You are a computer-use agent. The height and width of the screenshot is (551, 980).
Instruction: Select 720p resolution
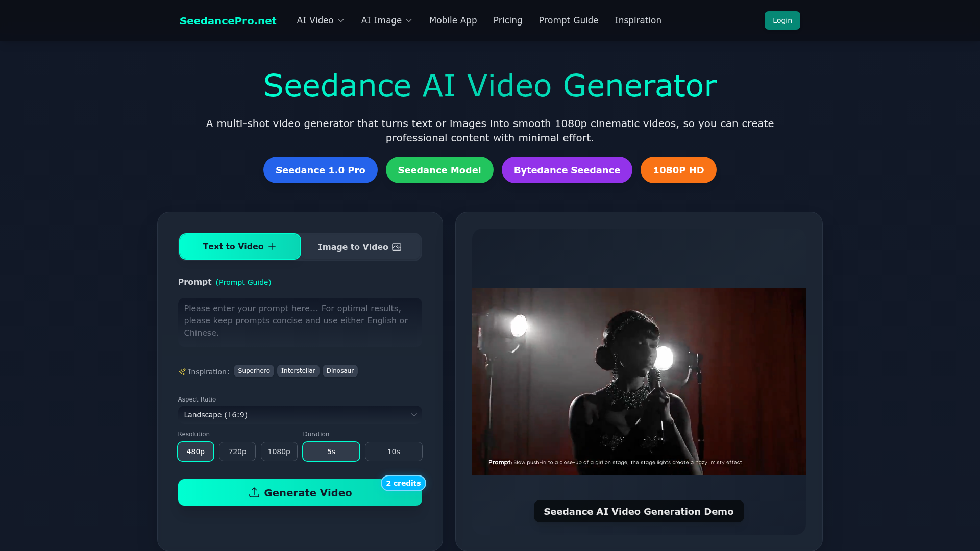[x=237, y=452]
